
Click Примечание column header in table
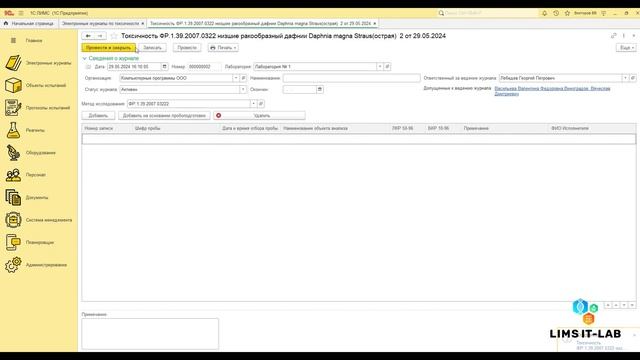point(504,128)
